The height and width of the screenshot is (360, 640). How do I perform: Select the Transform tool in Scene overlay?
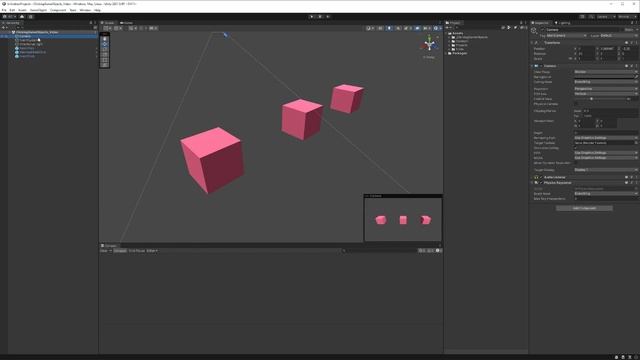[105, 65]
